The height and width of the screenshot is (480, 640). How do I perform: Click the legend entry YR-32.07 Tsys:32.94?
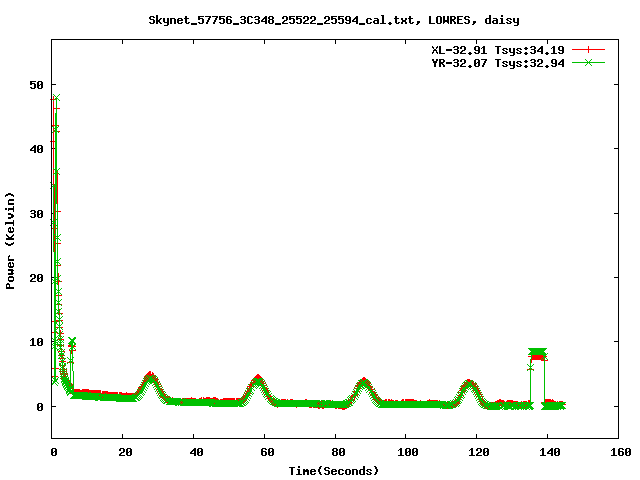pos(498,63)
